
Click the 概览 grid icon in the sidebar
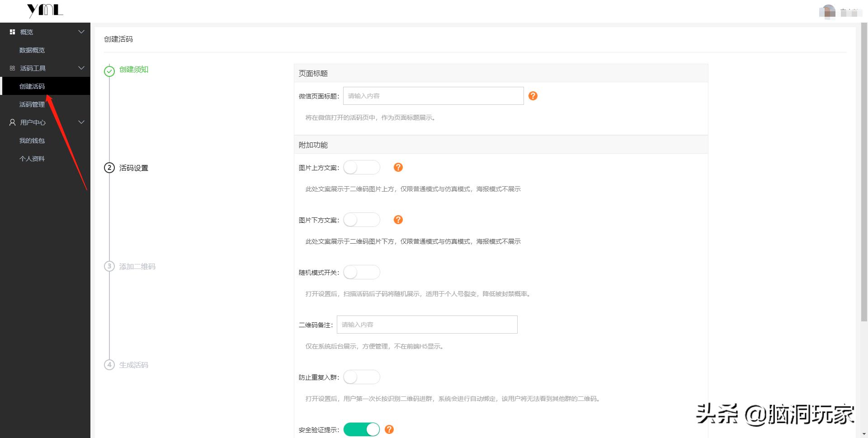(x=12, y=32)
